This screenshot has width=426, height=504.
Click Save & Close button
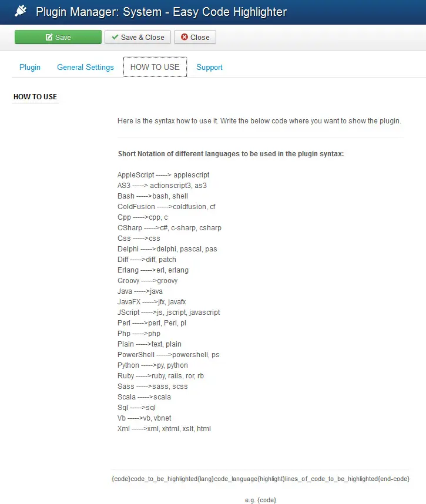pyautogui.click(x=137, y=37)
